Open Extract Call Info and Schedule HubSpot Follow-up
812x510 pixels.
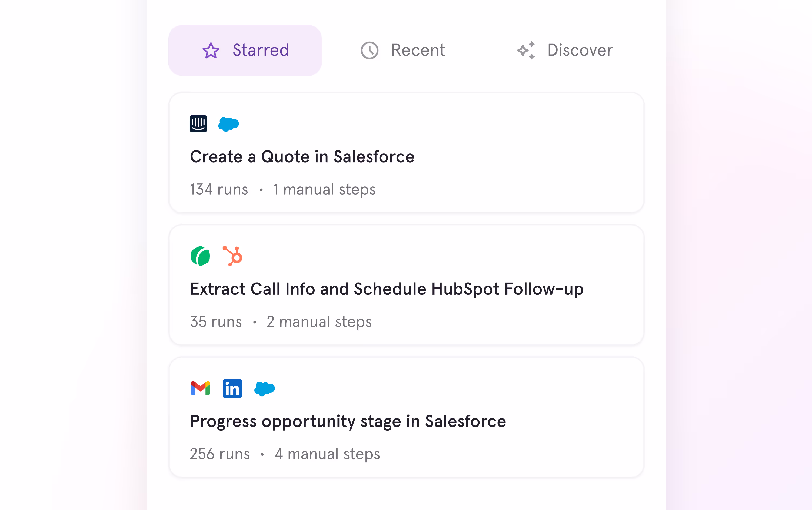tap(406, 285)
